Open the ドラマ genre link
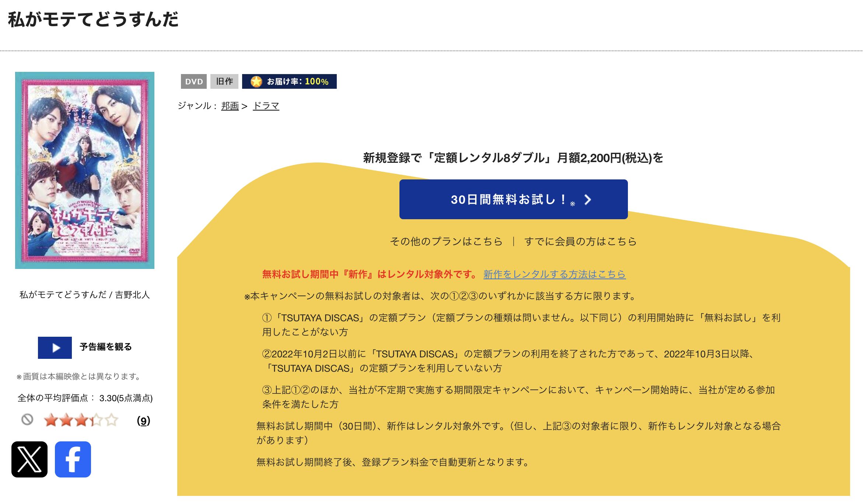The height and width of the screenshot is (504, 863). tap(266, 106)
